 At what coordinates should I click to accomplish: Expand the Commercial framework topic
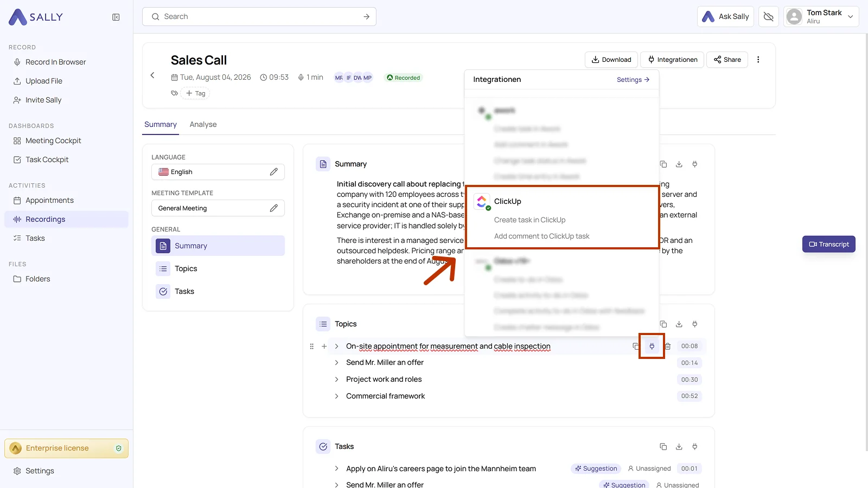(336, 396)
